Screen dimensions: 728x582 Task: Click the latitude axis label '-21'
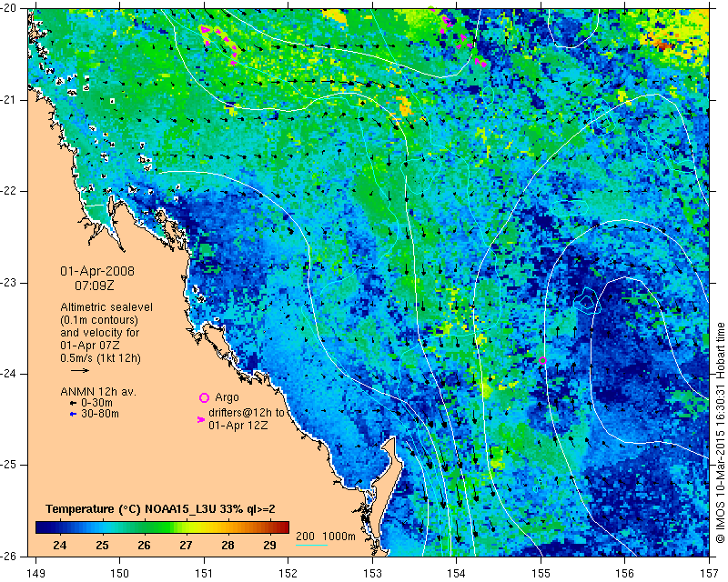[x=8, y=100]
